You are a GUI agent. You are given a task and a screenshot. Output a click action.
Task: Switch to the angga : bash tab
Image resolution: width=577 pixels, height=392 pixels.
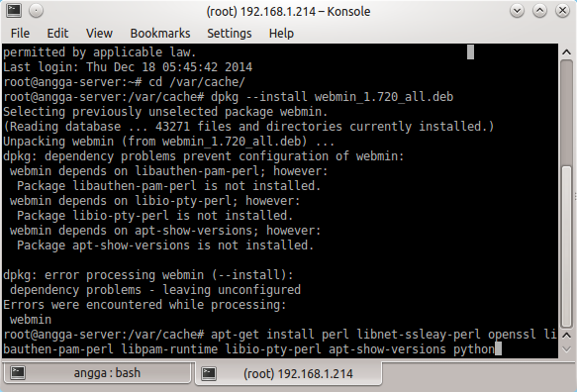pos(98,373)
